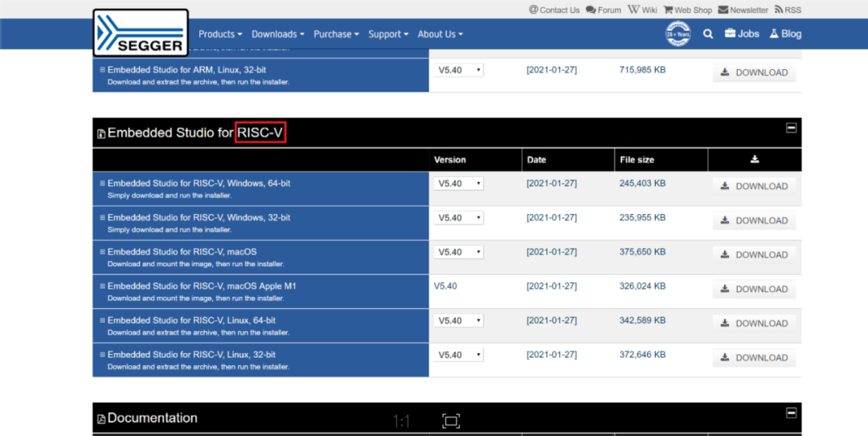
Task: Click the 1:1 zoom overlay control
Action: click(x=401, y=422)
